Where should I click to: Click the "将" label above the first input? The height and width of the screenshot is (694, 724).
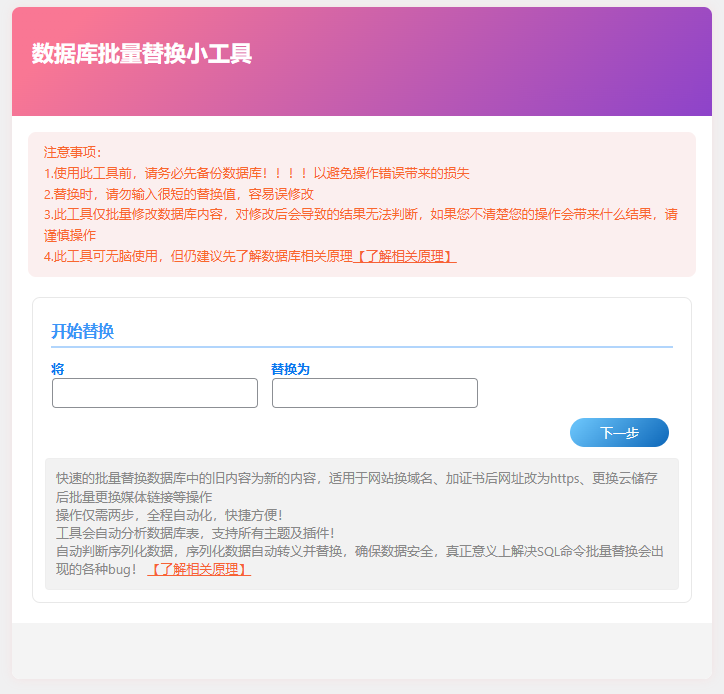[x=58, y=369]
